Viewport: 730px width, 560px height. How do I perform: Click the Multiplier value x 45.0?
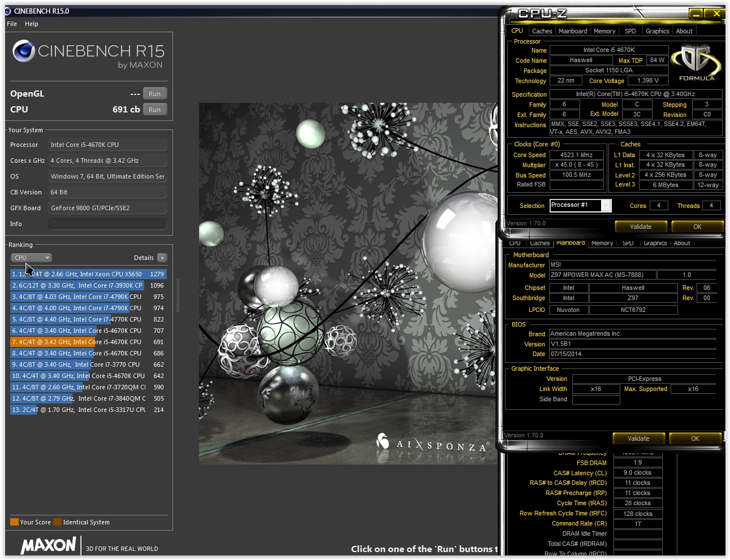point(577,165)
